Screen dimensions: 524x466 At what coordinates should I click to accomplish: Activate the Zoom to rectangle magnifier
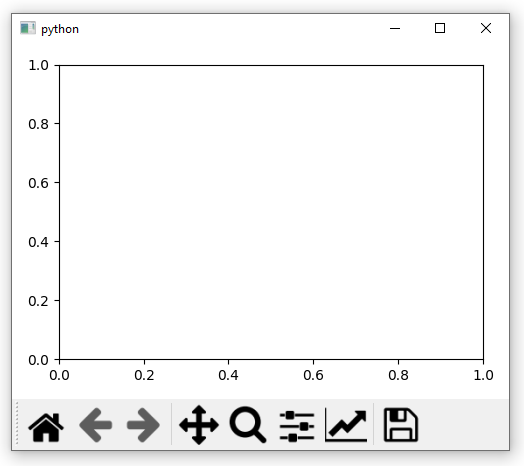(248, 425)
